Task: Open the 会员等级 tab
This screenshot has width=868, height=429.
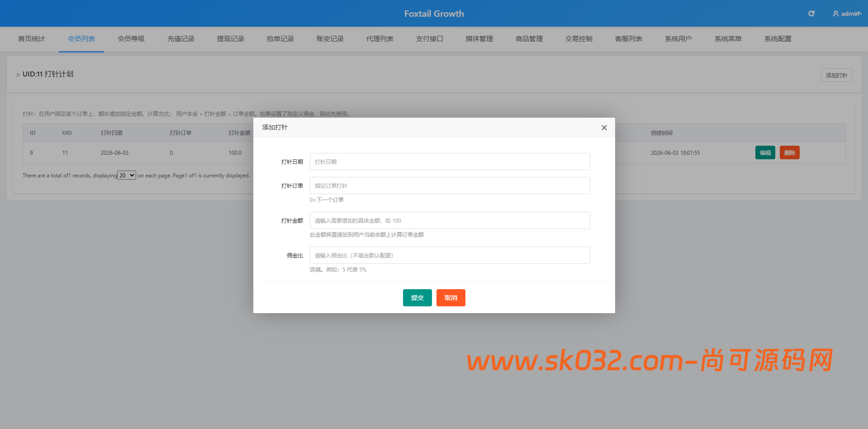Action: tap(131, 39)
